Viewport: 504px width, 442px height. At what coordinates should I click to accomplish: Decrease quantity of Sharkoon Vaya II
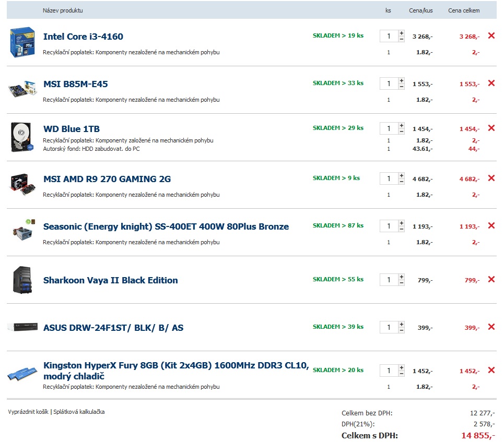402,283
